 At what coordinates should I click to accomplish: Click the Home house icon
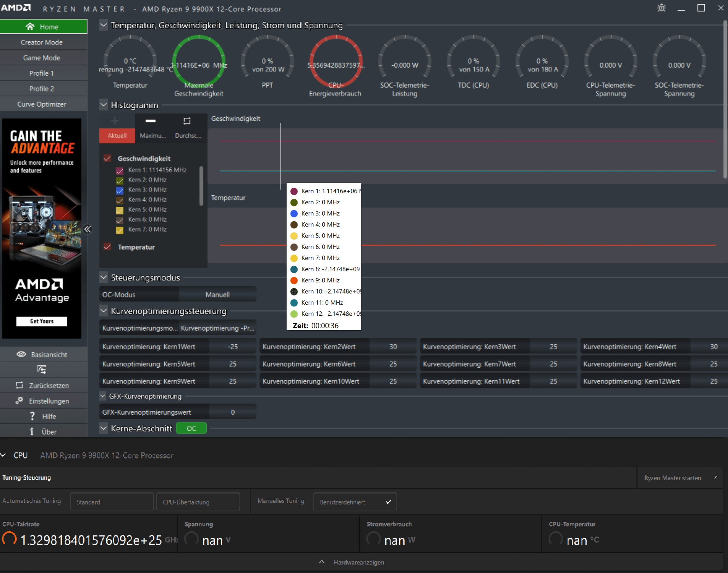click(x=30, y=27)
